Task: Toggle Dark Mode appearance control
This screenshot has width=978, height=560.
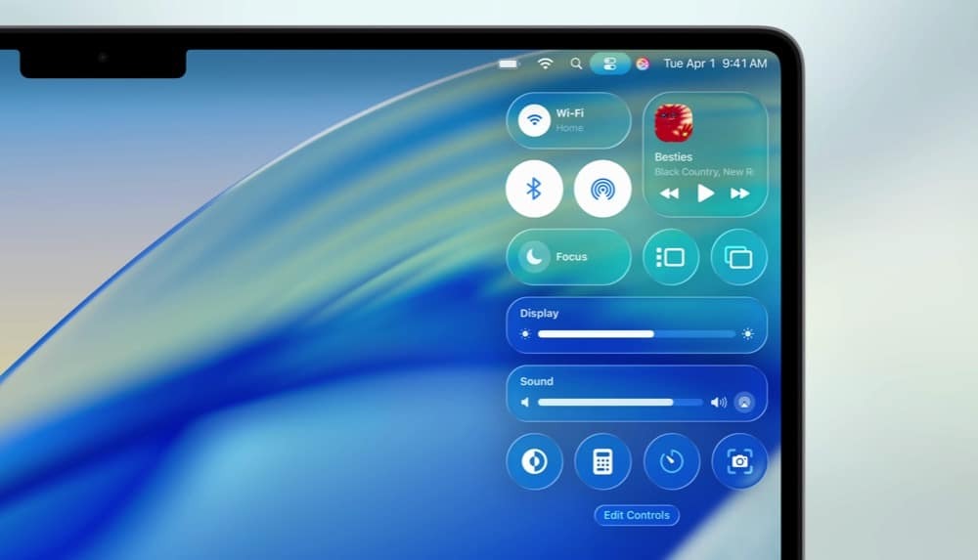Action: click(x=535, y=461)
